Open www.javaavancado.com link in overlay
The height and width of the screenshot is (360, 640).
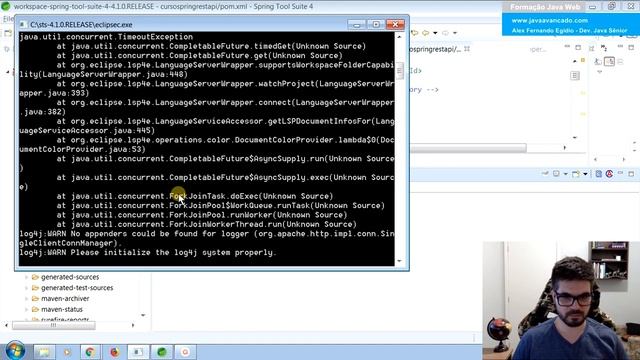549,20
